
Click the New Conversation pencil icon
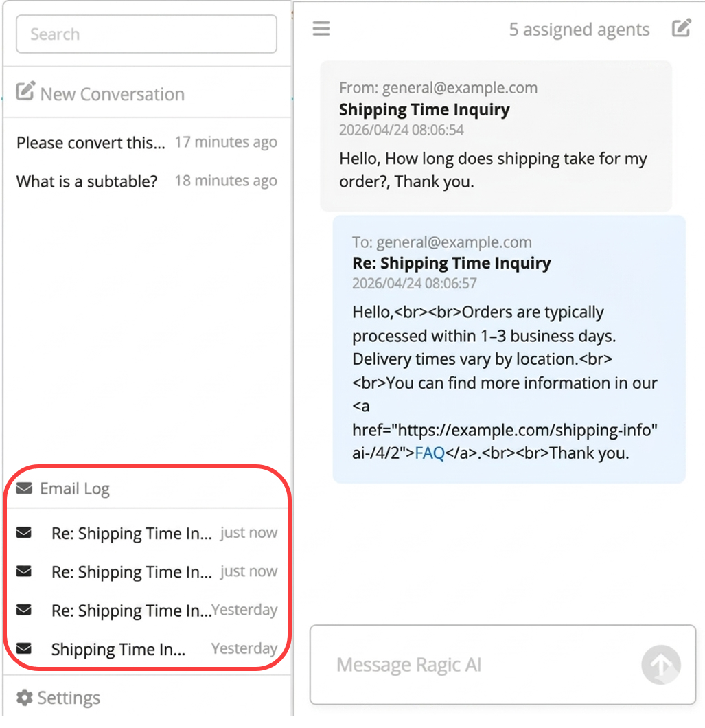[25, 91]
